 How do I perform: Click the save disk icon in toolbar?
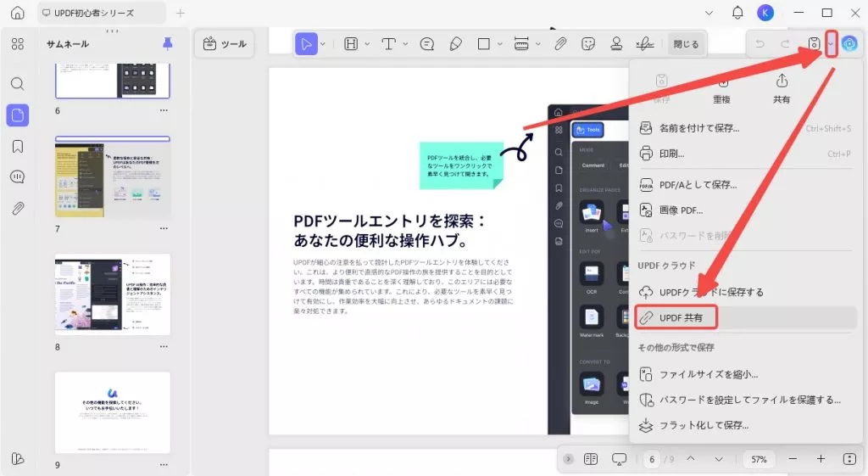point(813,44)
